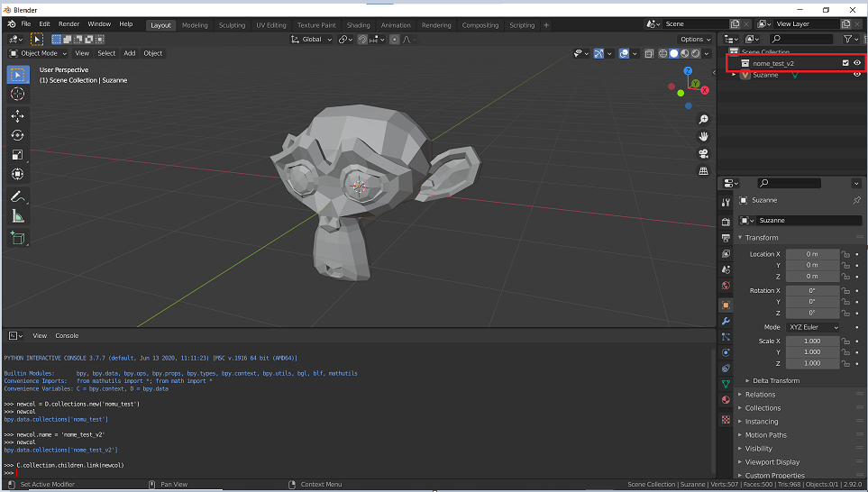
Task: Open the Particles properties tab
Action: (726, 336)
